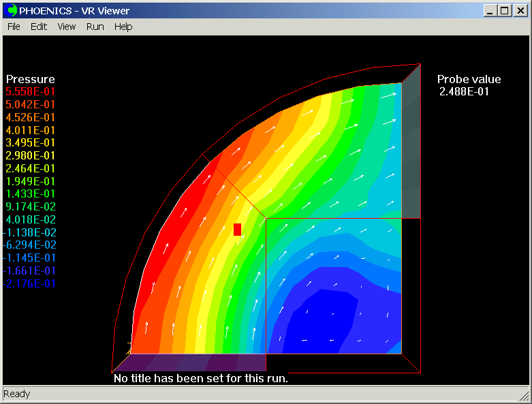The image size is (532, 404).
Task: Click the Pressure legend heading
Action: click(x=31, y=80)
